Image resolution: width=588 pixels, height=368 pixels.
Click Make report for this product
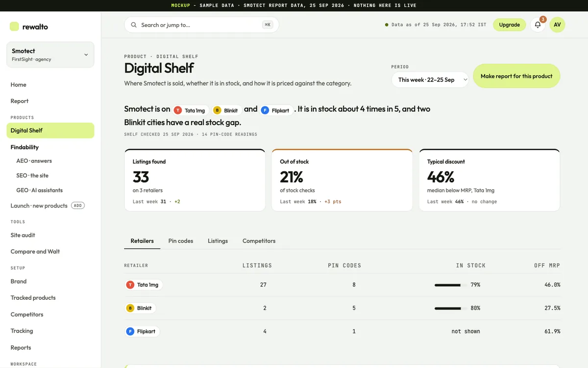[516, 76]
